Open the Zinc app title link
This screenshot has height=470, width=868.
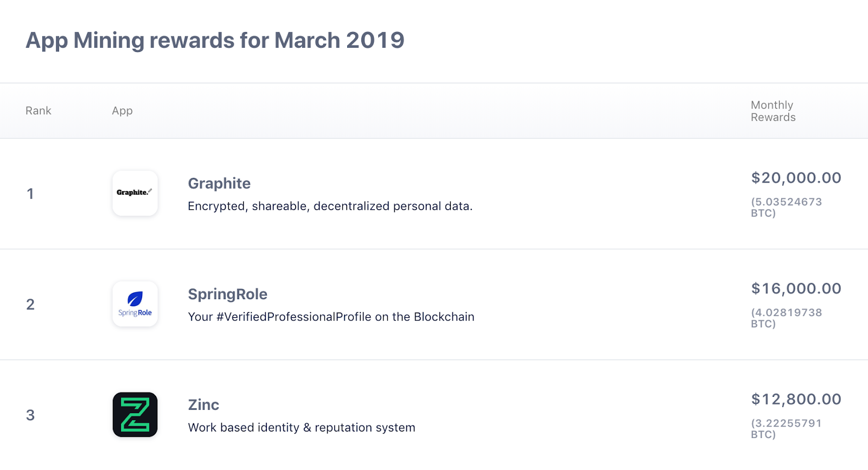tap(203, 404)
